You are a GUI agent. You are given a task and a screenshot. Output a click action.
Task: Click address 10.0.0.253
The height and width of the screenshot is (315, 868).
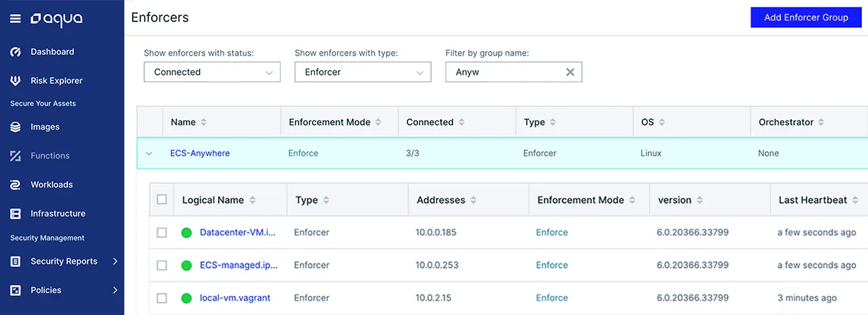pyautogui.click(x=437, y=265)
